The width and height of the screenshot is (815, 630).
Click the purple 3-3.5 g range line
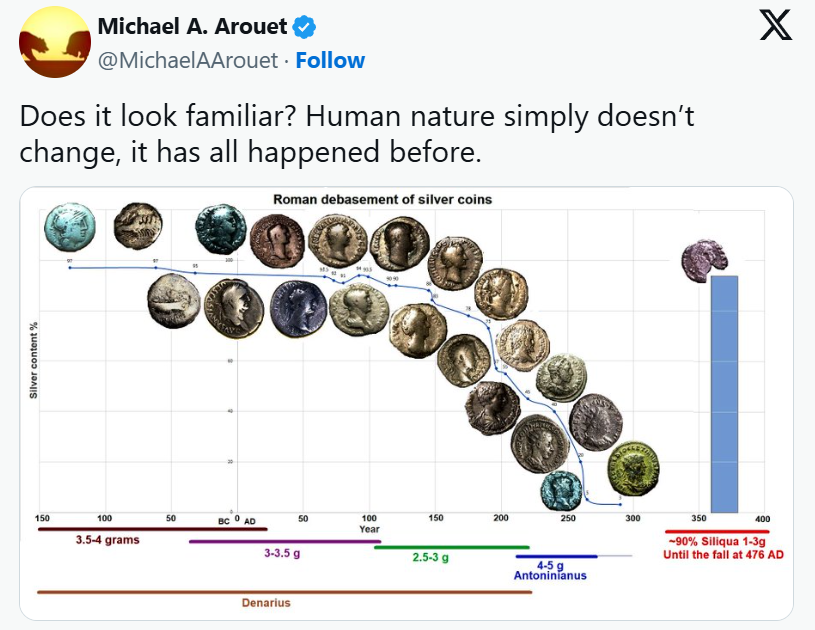[x=285, y=541]
